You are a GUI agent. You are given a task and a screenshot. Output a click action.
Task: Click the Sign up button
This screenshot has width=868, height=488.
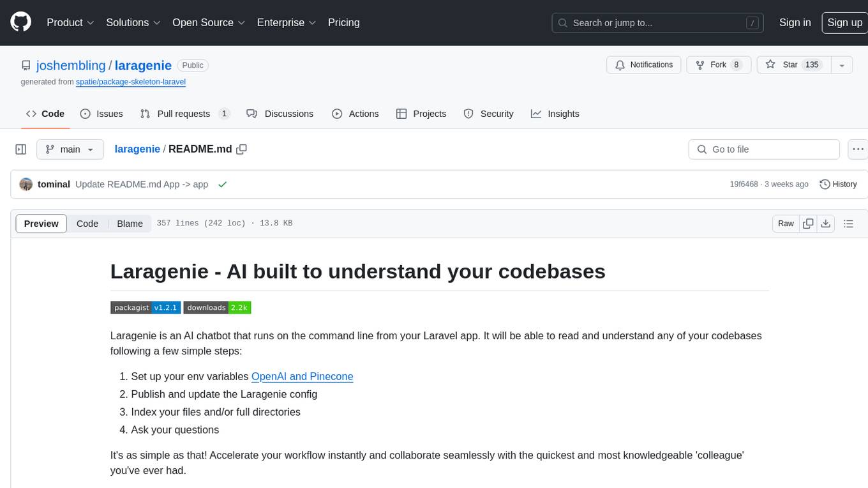(x=844, y=22)
